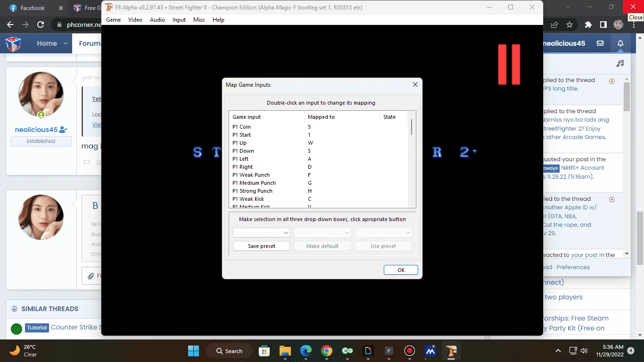Select the P1 Up input row

click(x=318, y=143)
